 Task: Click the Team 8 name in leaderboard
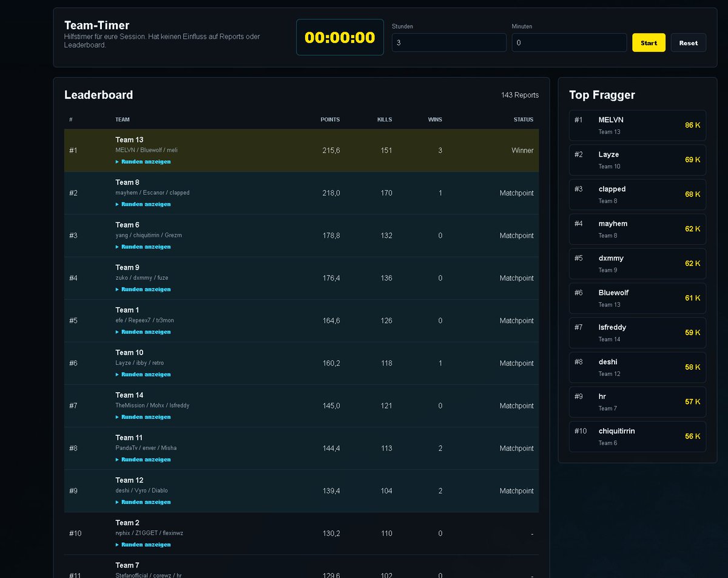(127, 182)
